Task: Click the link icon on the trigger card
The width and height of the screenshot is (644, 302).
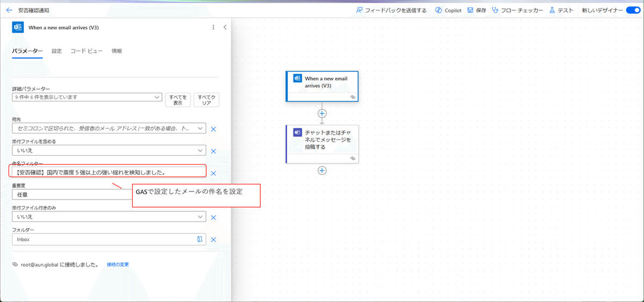Action: pyautogui.click(x=353, y=97)
